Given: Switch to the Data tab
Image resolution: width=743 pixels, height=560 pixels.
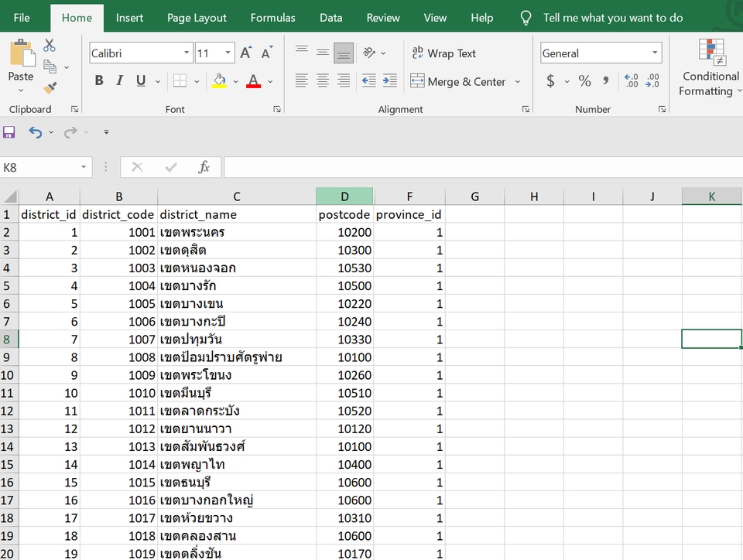Looking at the screenshot, I should click(x=330, y=18).
